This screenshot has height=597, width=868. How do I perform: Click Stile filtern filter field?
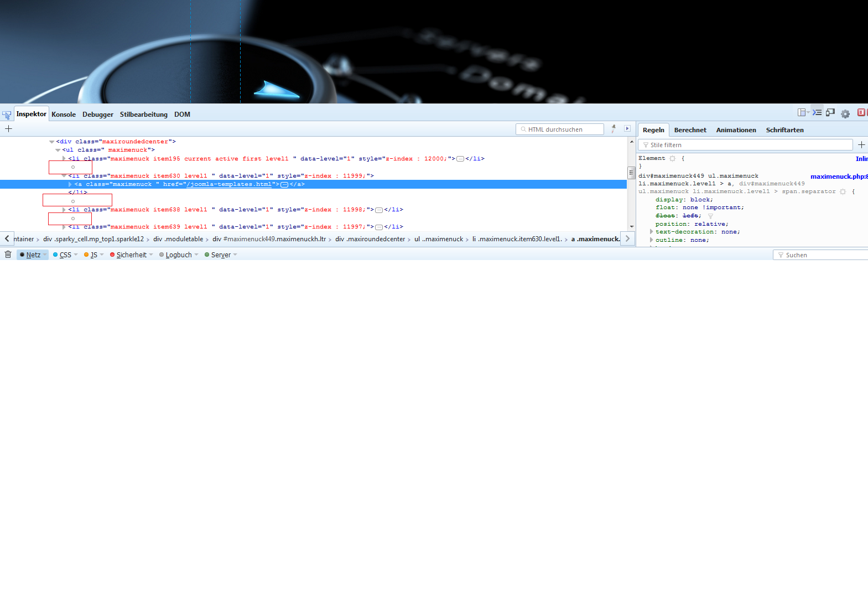click(x=745, y=144)
